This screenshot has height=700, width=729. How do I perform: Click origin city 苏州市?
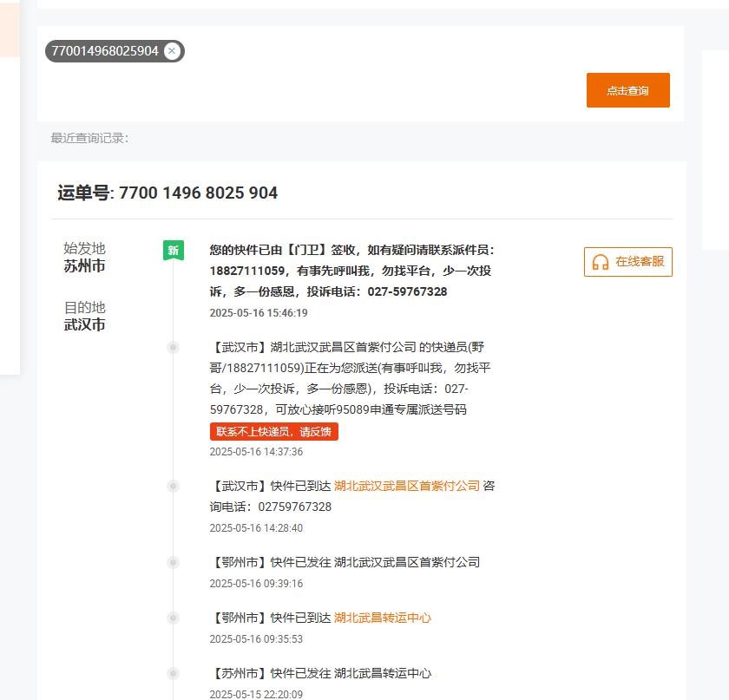pyautogui.click(x=84, y=266)
